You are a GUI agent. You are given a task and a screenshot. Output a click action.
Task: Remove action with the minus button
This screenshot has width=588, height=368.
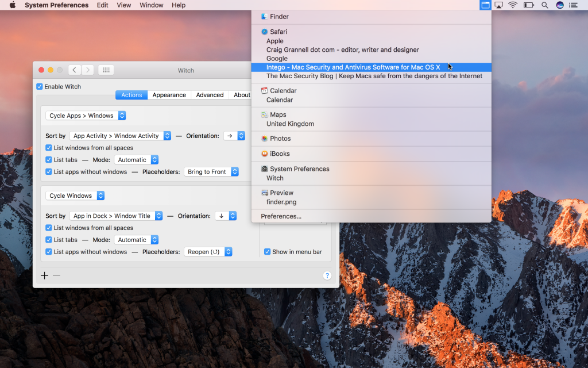click(57, 275)
